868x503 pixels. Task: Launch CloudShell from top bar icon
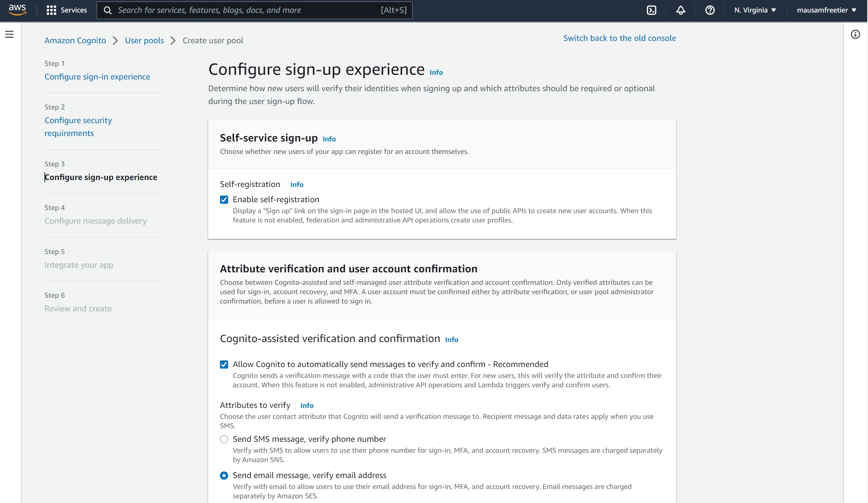(651, 10)
